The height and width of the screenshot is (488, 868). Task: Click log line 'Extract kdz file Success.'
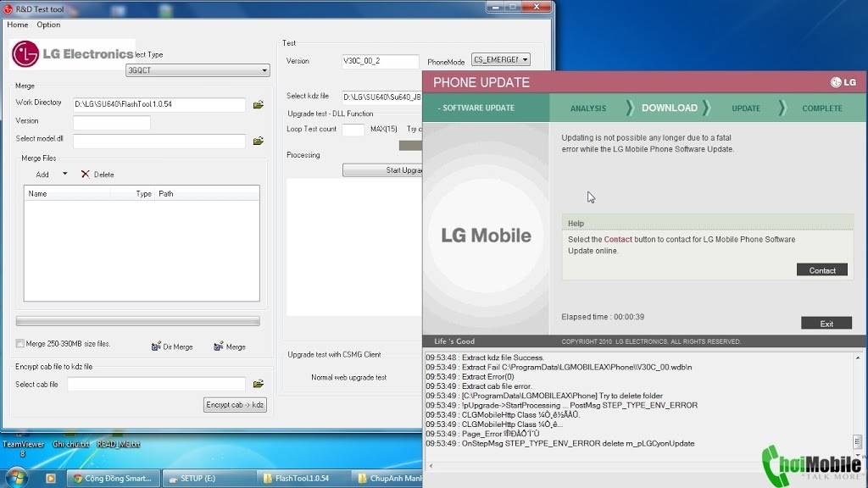(485, 358)
